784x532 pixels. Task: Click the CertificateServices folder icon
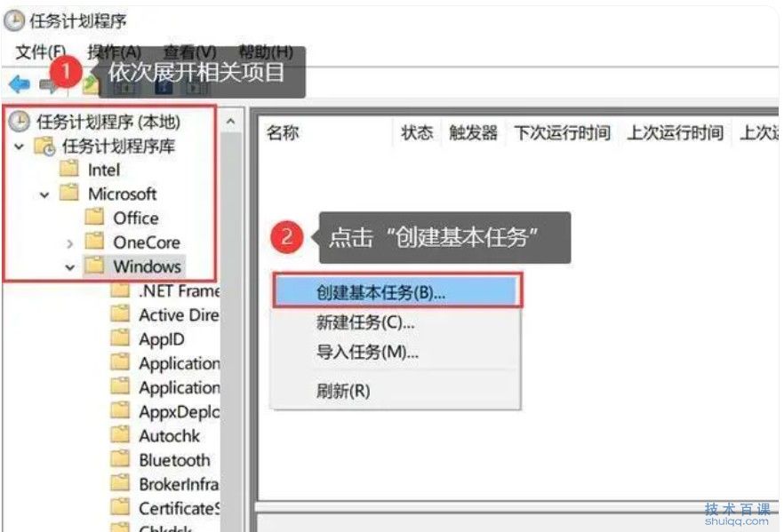pos(120,507)
